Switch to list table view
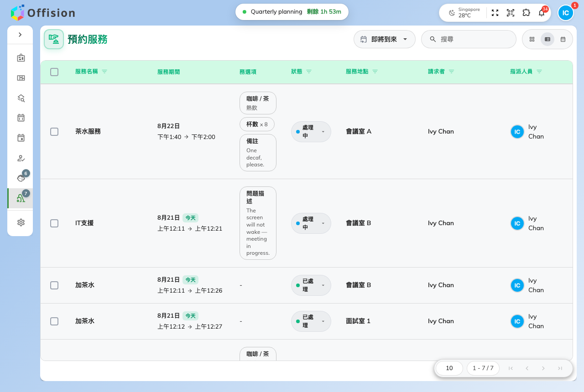Screen dimensions: 584x392 pos(547,39)
